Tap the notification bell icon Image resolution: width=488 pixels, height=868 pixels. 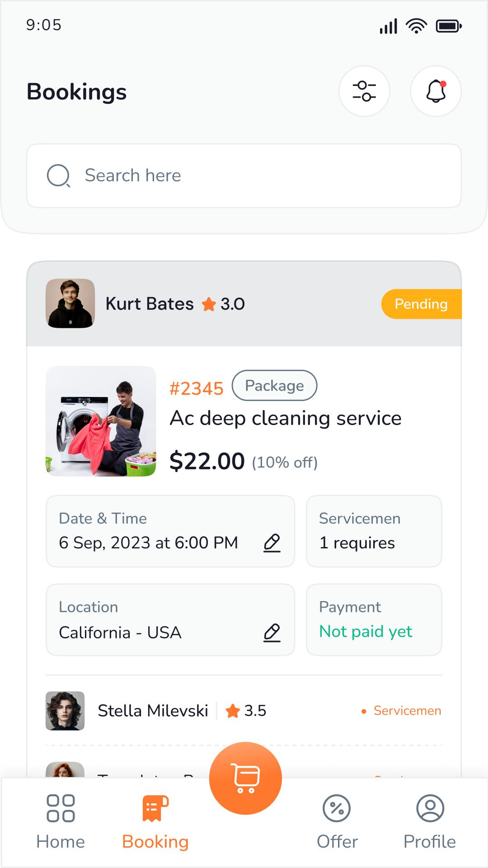(x=436, y=91)
